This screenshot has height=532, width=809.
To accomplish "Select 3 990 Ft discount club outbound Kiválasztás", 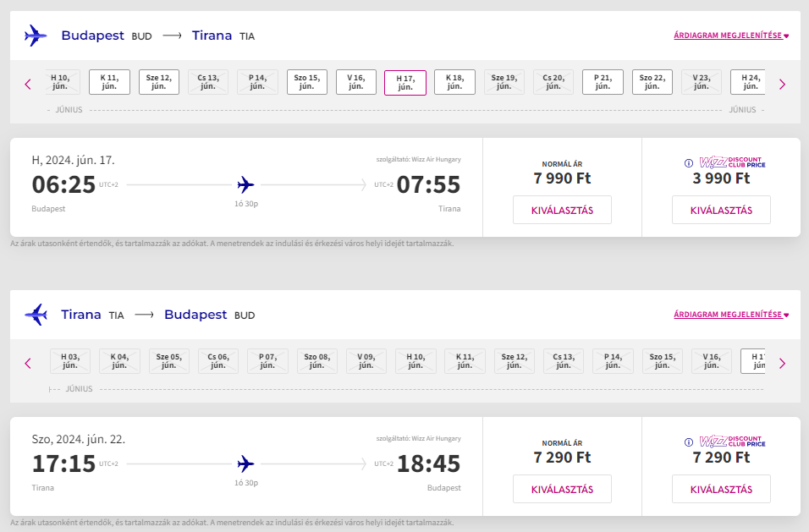I will click(721, 211).
